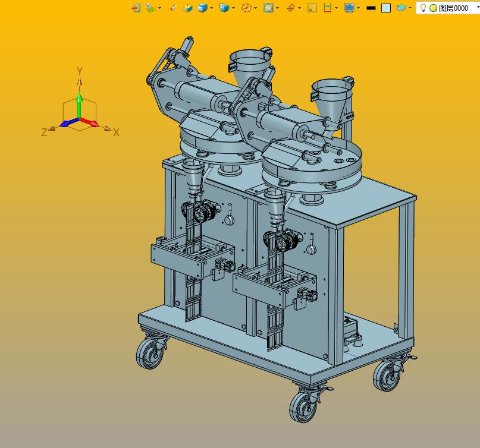Click the exit icon with red arrow
Image resolution: width=480 pixels, height=448 pixels.
[x=136, y=8]
